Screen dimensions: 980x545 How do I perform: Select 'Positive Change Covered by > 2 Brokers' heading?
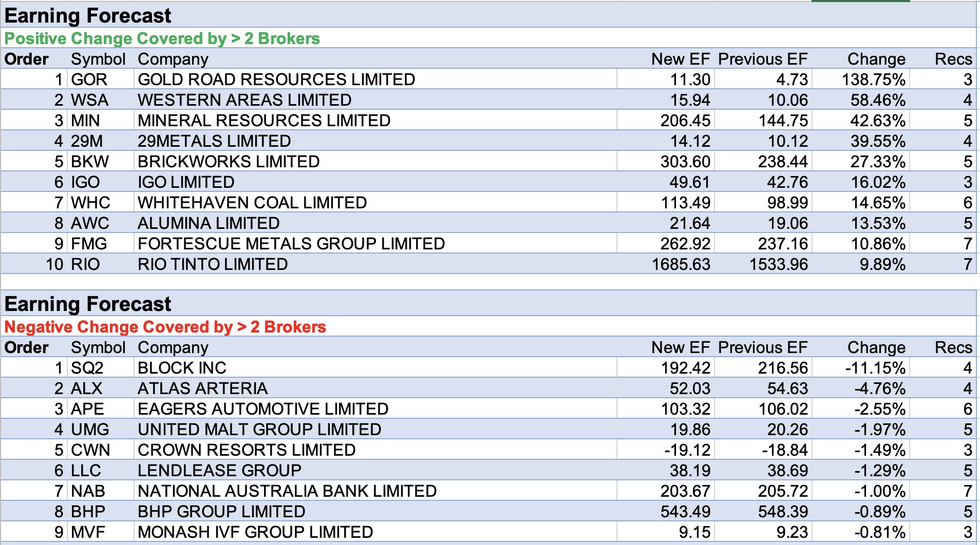pos(162,38)
